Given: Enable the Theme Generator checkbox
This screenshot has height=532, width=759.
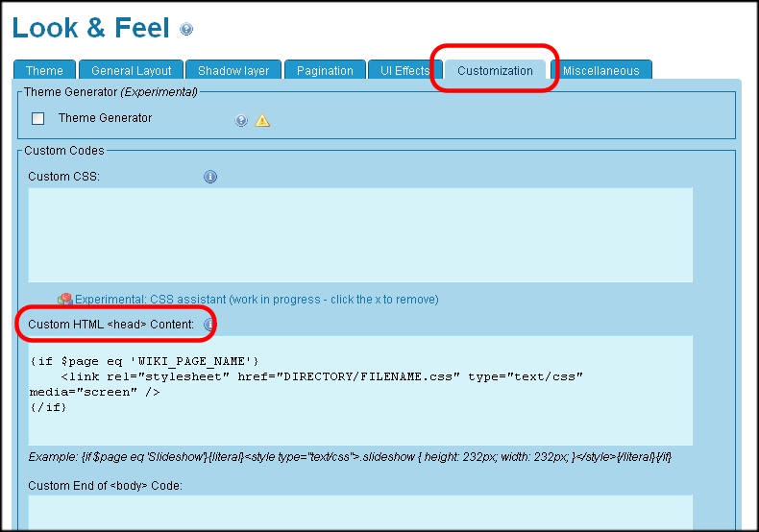Looking at the screenshot, I should 38,119.
